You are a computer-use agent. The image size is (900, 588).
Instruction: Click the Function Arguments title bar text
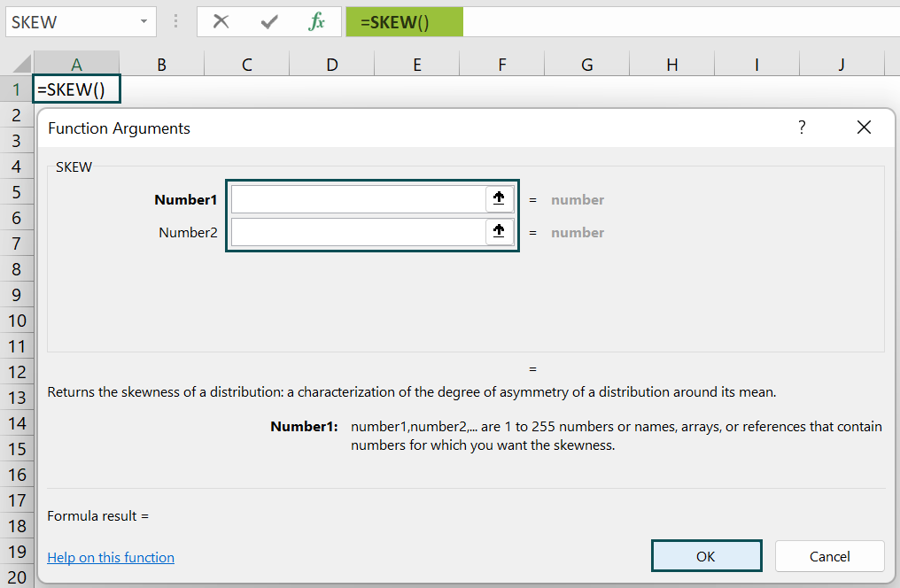pyautogui.click(x=119, y=128)
